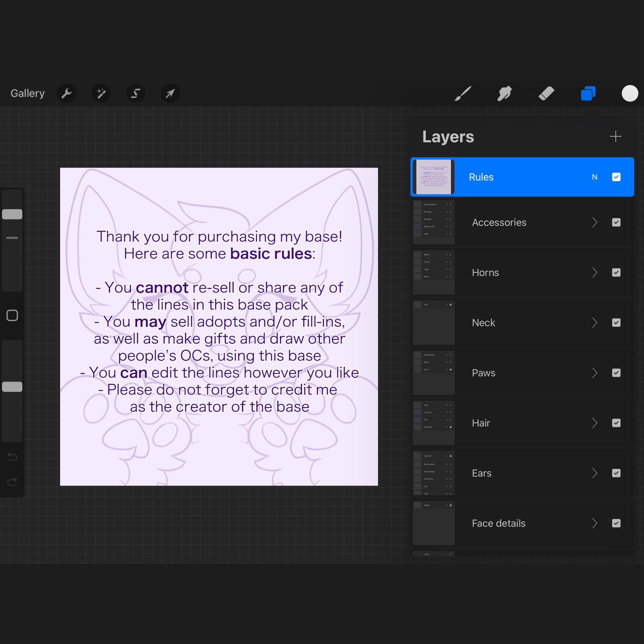The image size is (644, 644).
Task: Hide the Neck group
Action: click(616, 322)
